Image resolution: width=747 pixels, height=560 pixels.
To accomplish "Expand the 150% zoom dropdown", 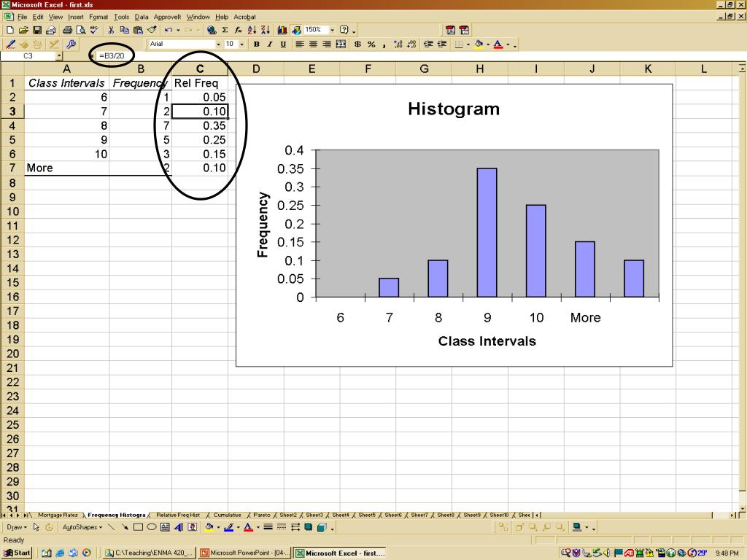I will (x=332, y=30).
